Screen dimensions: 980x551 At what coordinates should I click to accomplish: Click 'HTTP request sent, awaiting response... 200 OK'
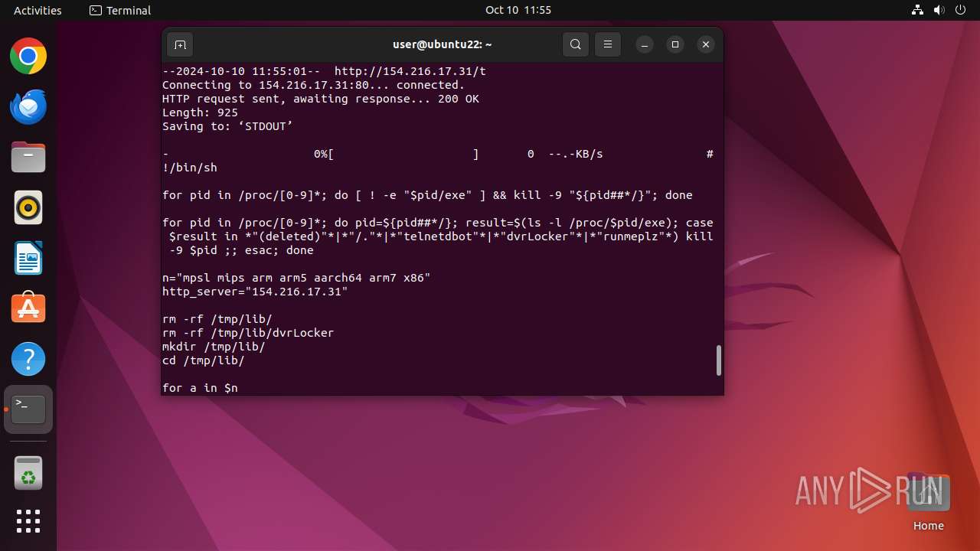point(321,99)
